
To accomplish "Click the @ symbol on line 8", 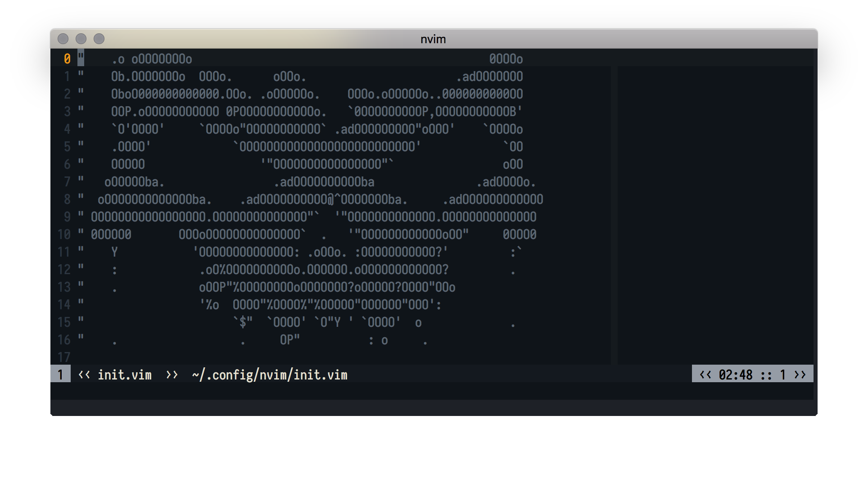I will tap(330, 199).
